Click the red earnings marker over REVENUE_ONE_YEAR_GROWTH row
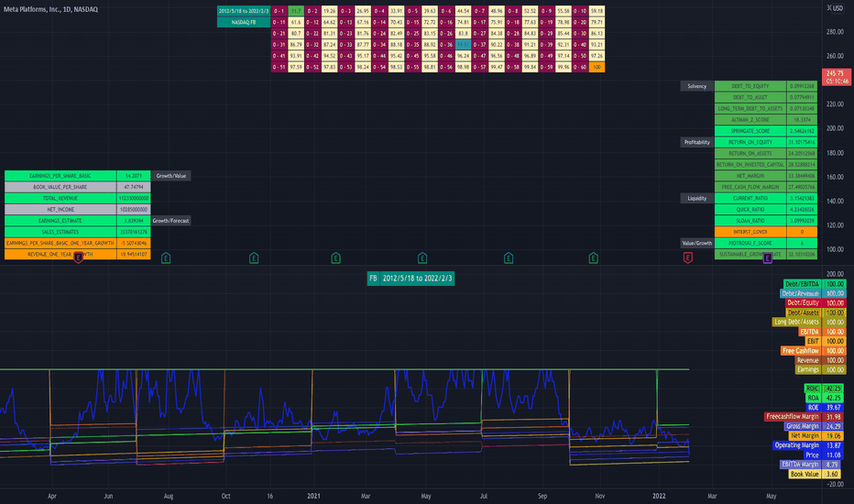 (79, 257)
